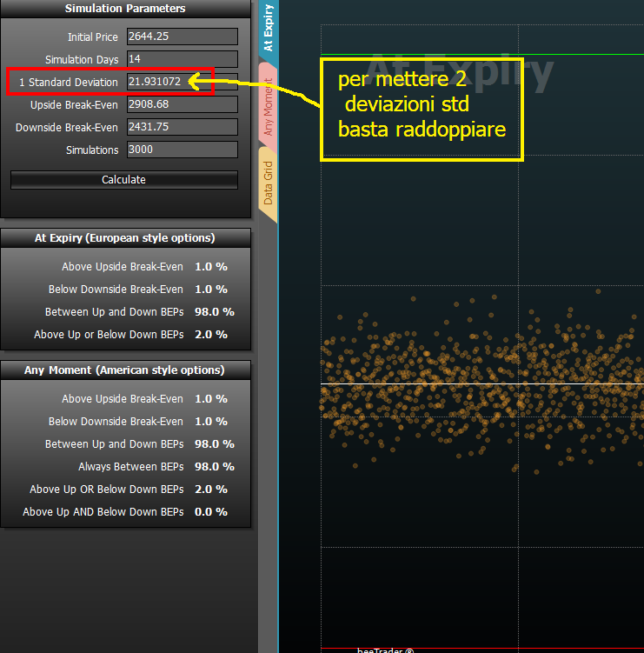The image size is (644, 653).
Task: Click the Simulation Parameters panel header
Action: tap(125, 9)
